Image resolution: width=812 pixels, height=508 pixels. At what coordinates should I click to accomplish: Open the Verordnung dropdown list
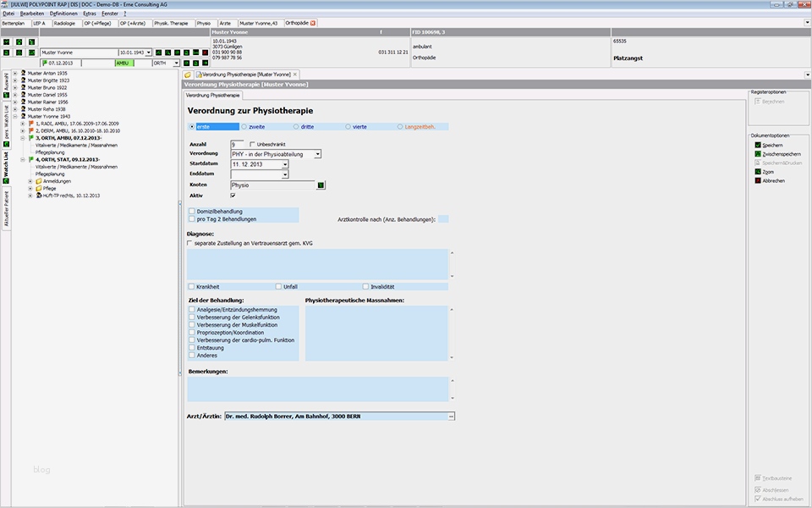pos(317,154)
